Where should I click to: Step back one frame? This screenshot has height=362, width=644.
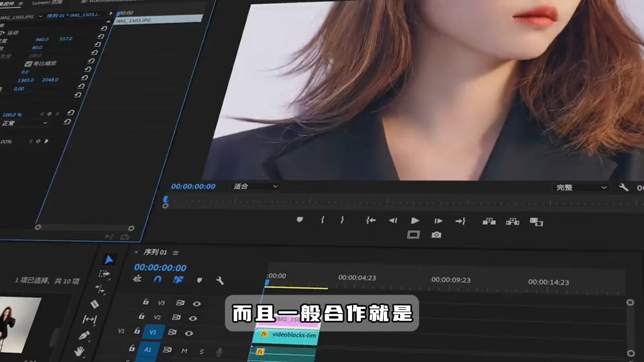tap(393, 220)
